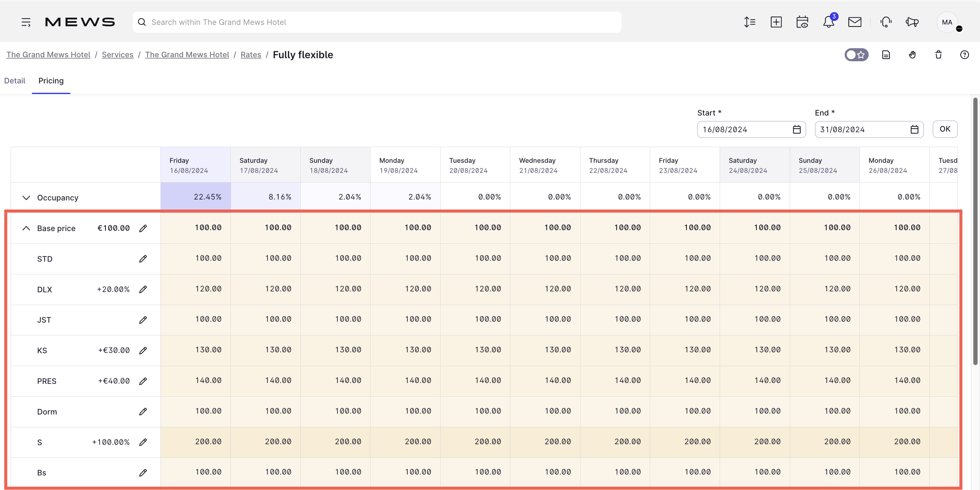
Task: Open the timeline sort icon
Action: coord(750,22)
